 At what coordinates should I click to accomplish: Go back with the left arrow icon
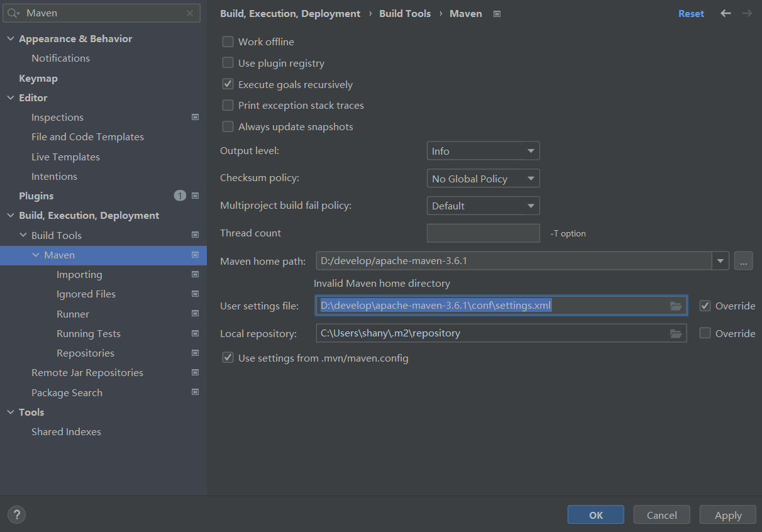click(x=726, y=13)
